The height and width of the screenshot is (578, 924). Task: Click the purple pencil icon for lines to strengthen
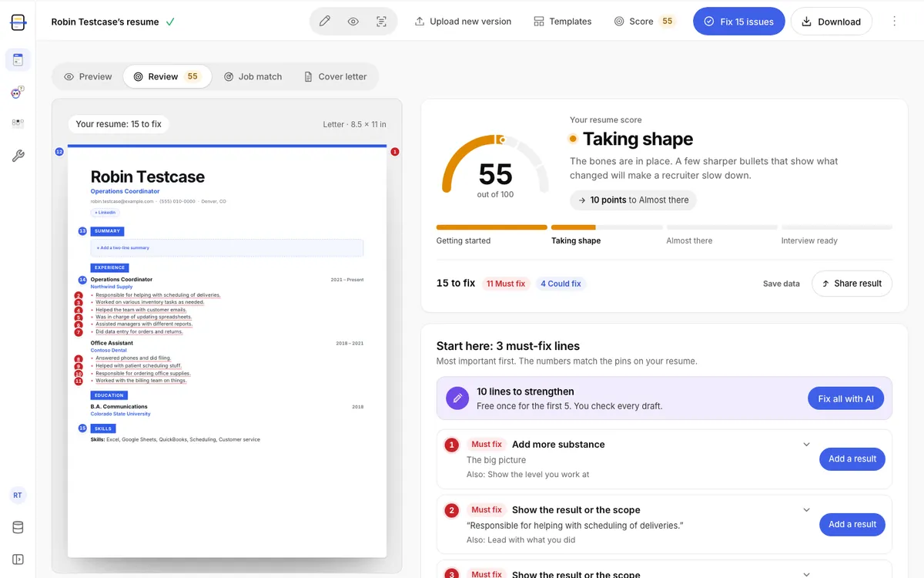(x=457, y=398)
